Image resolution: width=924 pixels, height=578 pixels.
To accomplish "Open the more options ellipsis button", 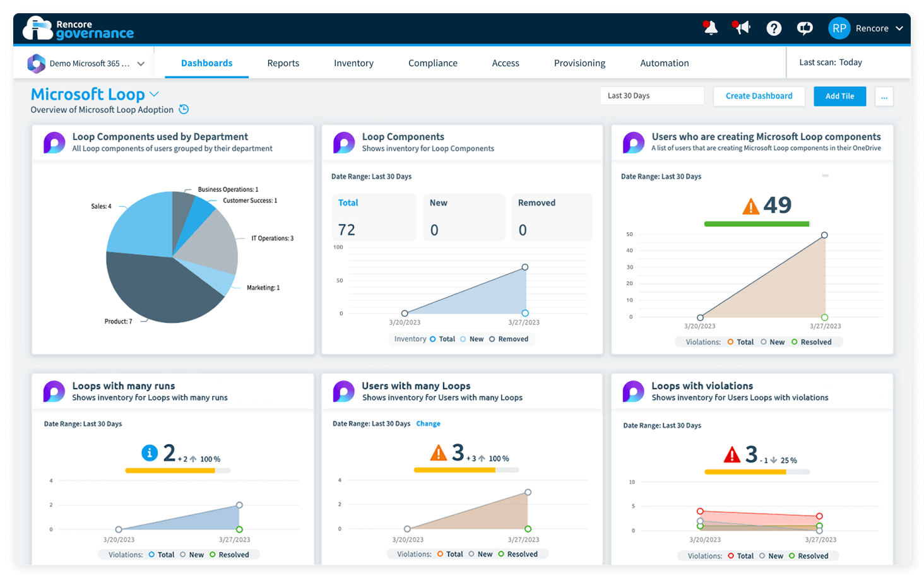I will (x=884, y=97).
